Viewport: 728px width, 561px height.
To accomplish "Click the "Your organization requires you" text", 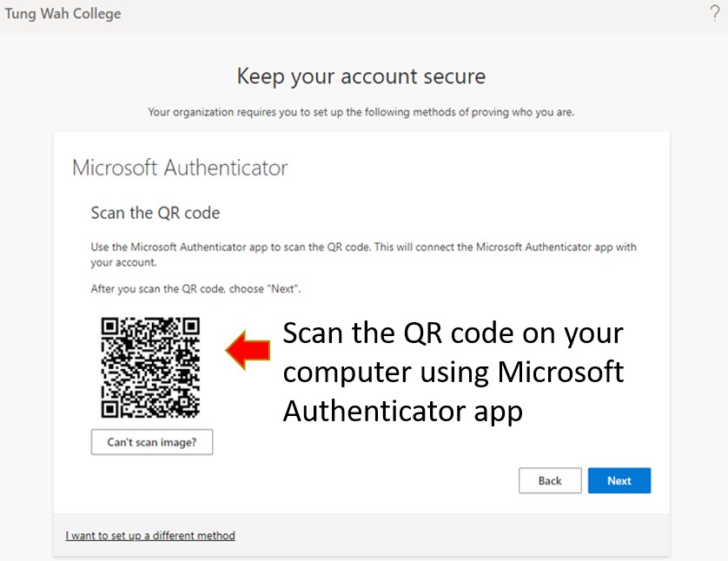I will [361, 112].
